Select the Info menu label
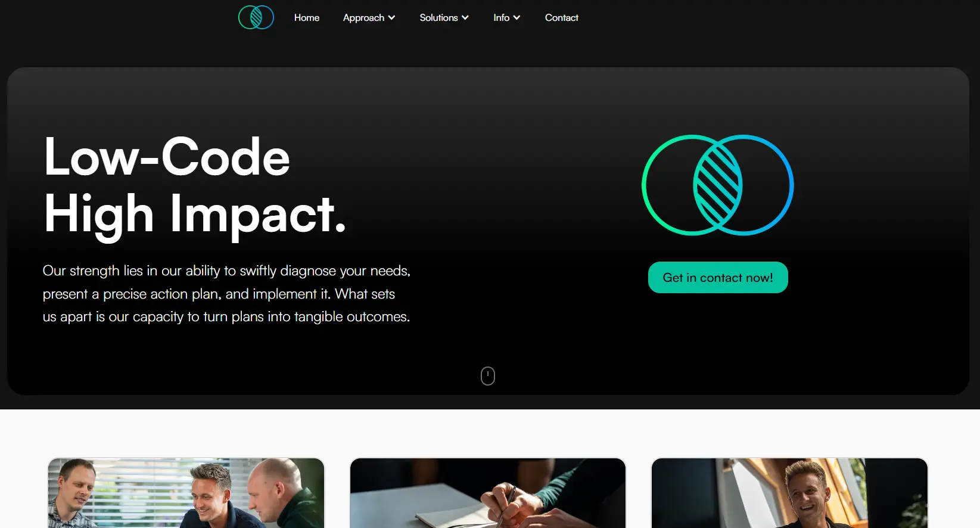Viewport: 980px width, 528px height. [501, 18]
